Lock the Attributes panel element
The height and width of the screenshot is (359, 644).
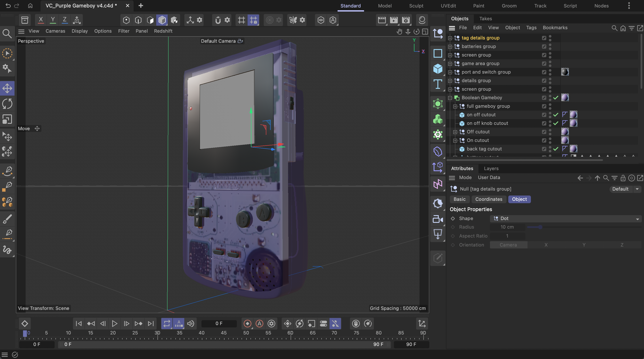point(623,178)
